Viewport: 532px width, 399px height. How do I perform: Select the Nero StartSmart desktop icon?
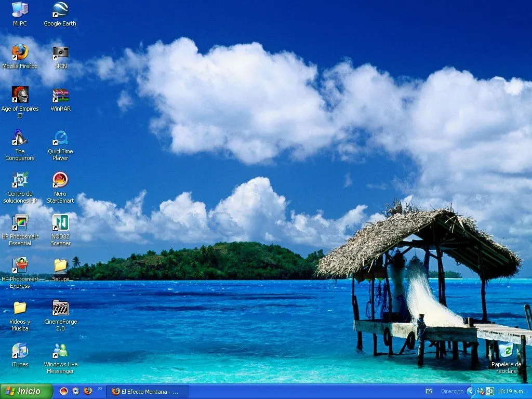coord(60,180)
